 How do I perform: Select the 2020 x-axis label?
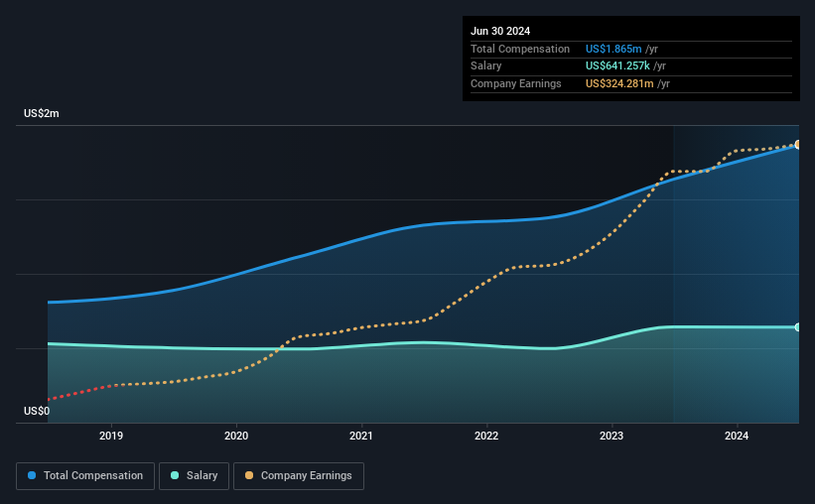coord(236,436)
